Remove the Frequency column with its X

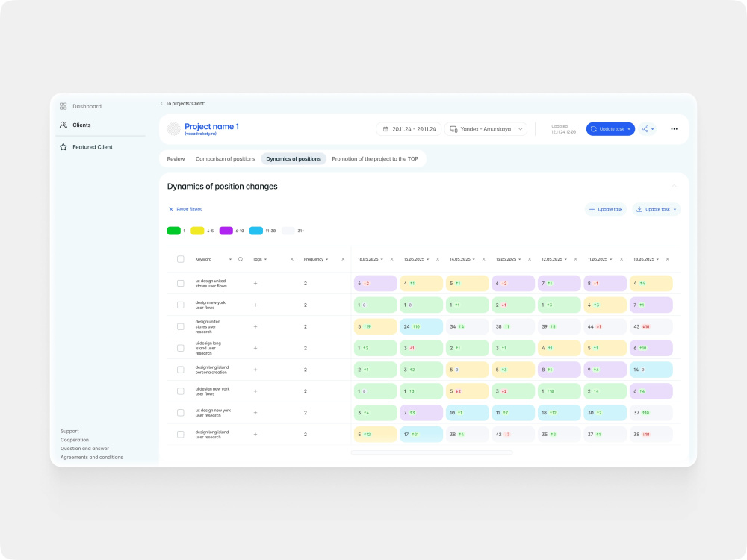343,259
